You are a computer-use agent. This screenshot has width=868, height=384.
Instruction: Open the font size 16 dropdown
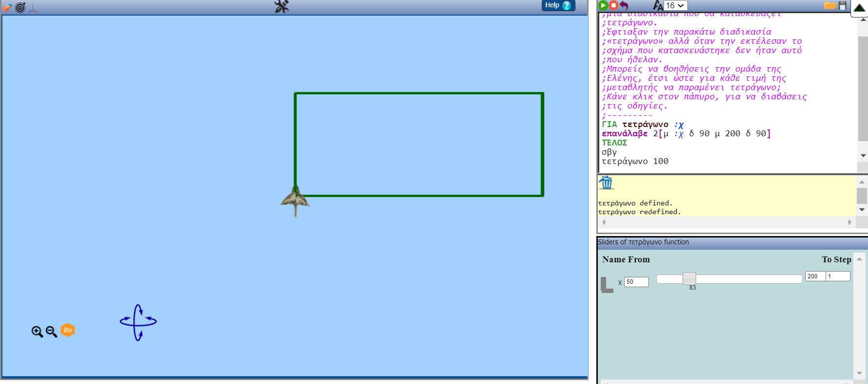tap(675, 5)
